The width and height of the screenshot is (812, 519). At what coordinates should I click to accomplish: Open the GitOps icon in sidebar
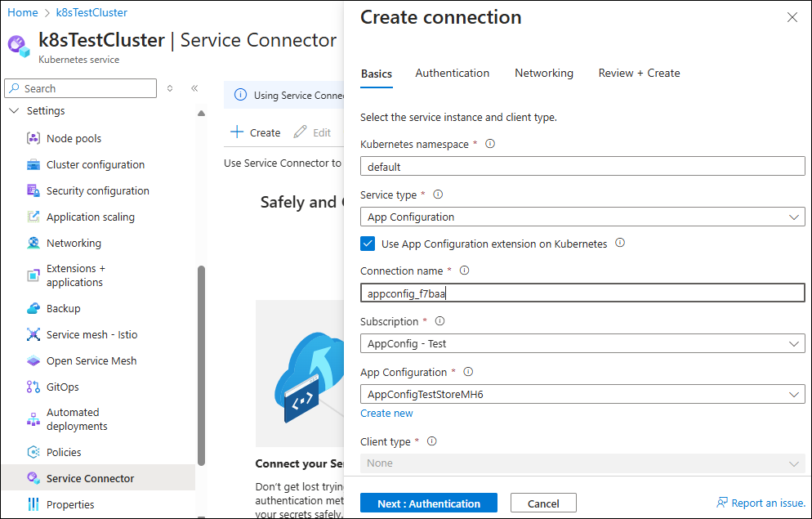33,387
